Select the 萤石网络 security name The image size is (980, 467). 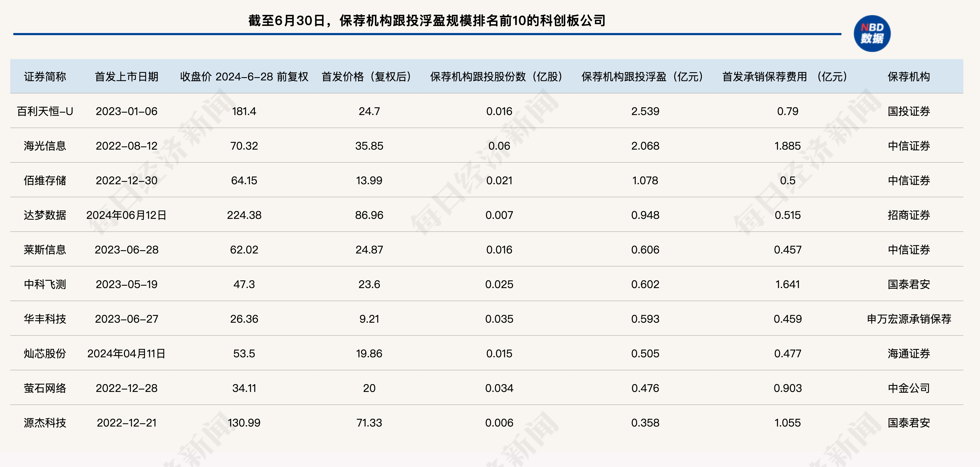click(x=45, y=388)
